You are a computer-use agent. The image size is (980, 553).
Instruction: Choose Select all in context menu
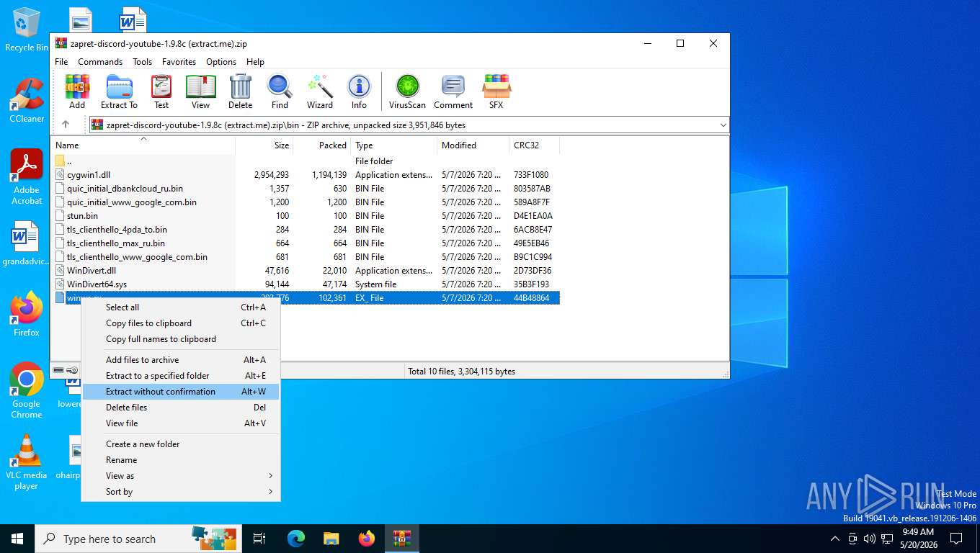[x=181, y=307]
